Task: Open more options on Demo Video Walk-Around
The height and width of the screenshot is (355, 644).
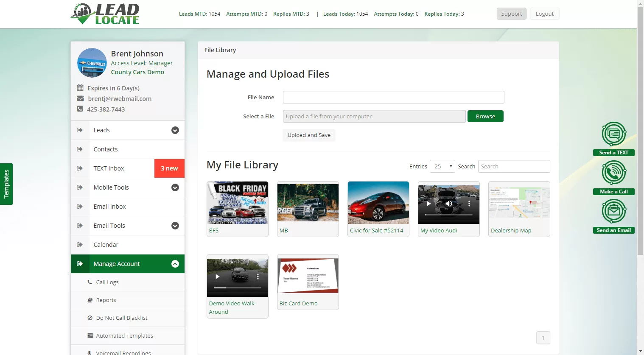Action: 258,277
